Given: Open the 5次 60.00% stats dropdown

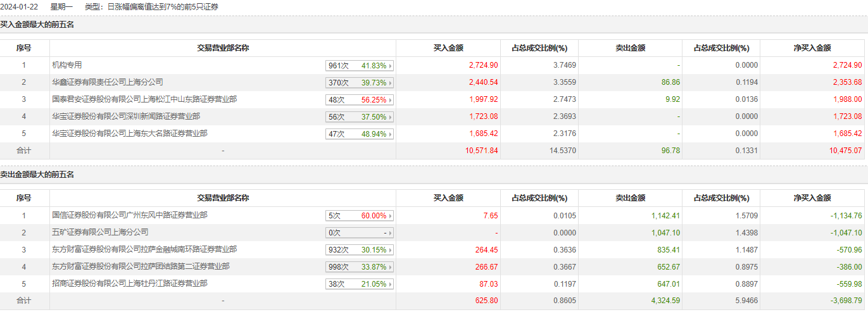Looking at the screenshot, I should [x=360, y=216].
